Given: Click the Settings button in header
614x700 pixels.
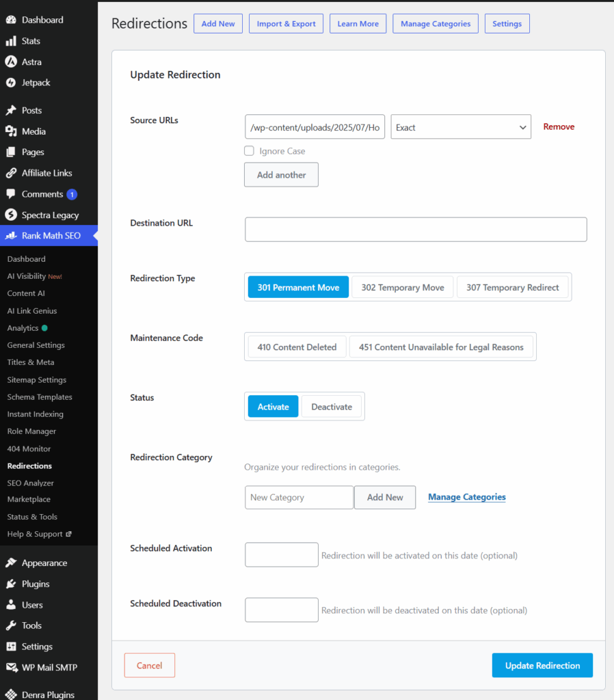Looking at the screenshot, I should [507, 24].
